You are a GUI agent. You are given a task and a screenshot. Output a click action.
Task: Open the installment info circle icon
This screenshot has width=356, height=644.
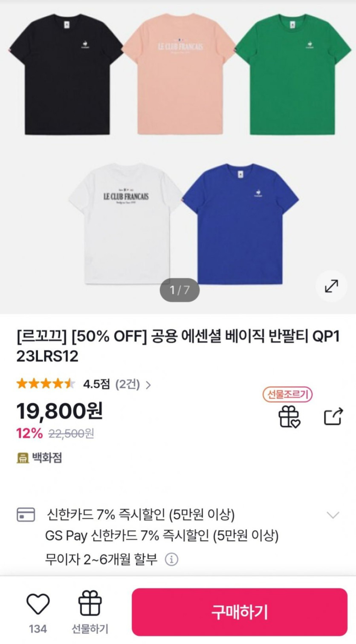(171, 559)
